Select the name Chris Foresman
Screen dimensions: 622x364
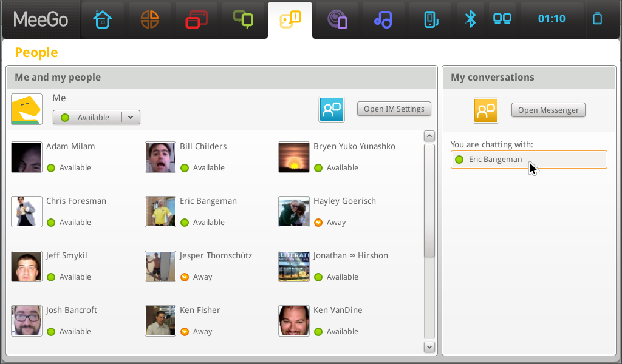(76, 201)
